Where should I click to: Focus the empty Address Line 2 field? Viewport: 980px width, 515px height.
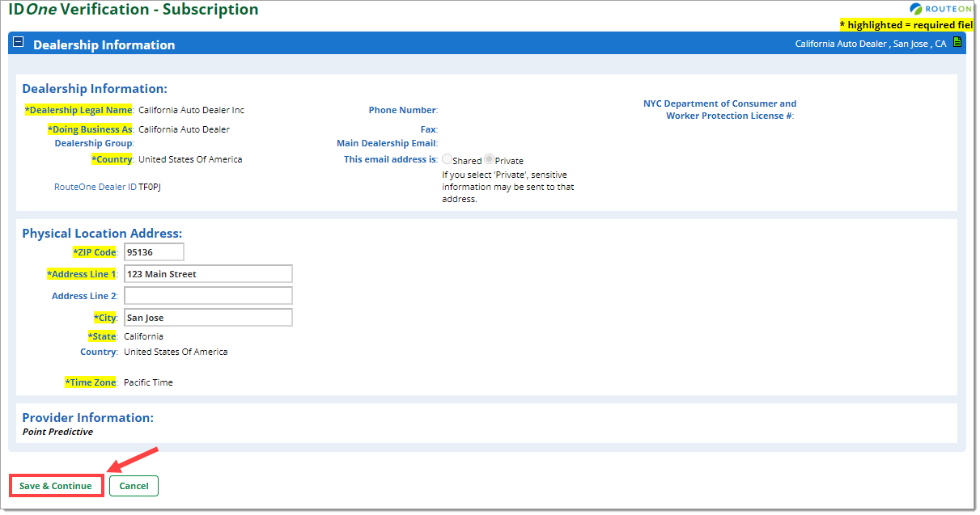pos(208,296)
